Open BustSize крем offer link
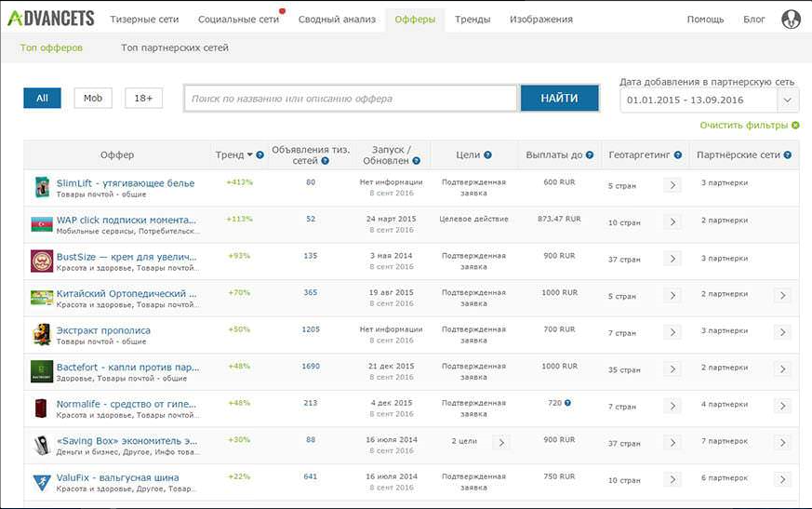The image size is (812, 509). tap(126, 257)
